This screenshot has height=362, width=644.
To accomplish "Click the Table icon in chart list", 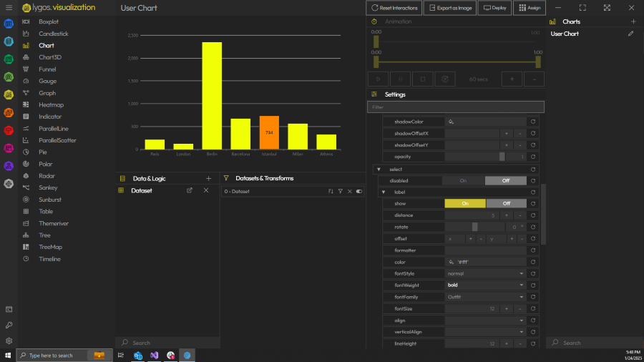I will 26,211.
